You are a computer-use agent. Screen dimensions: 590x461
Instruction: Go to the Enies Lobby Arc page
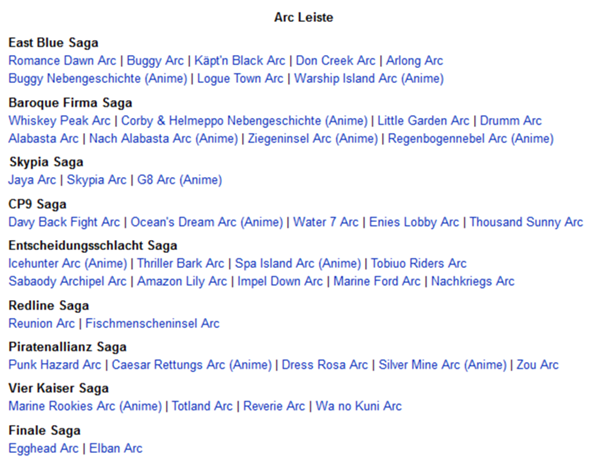pos(414,222)
